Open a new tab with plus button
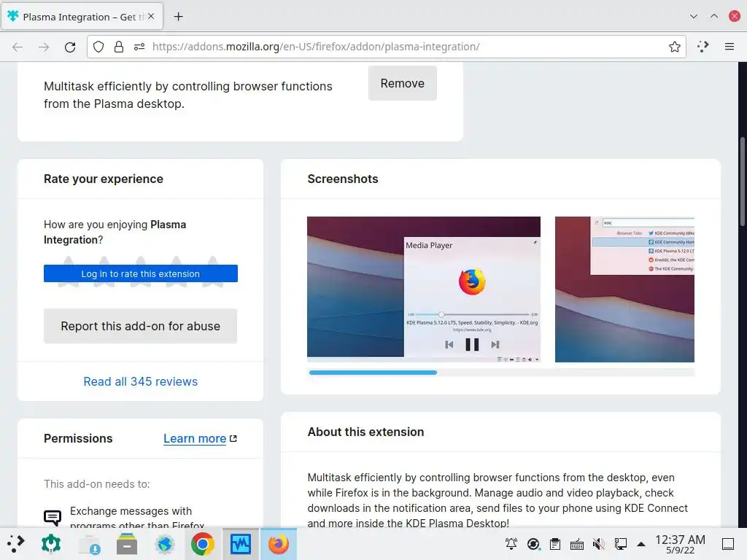The height and width of the screenshot is (560, 747). (178, 17)
